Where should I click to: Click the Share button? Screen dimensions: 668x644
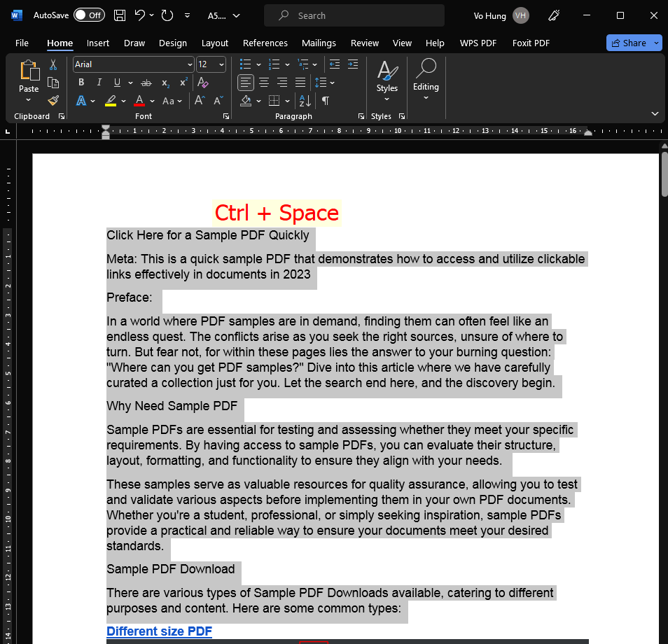click(629, 43)
